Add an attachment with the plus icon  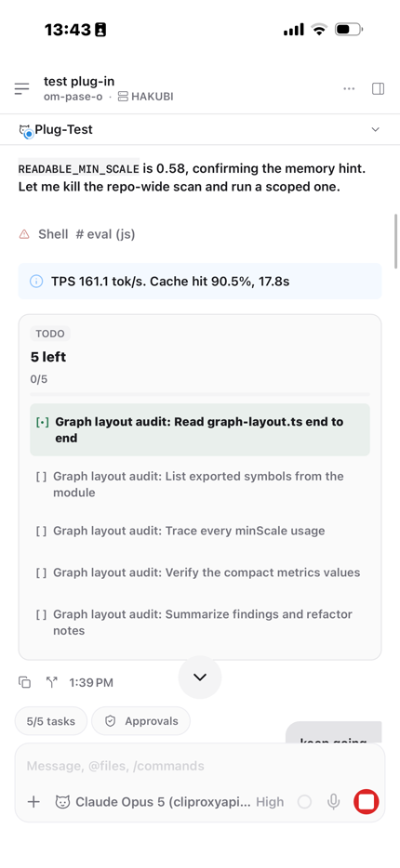click(x=33, y=802)
